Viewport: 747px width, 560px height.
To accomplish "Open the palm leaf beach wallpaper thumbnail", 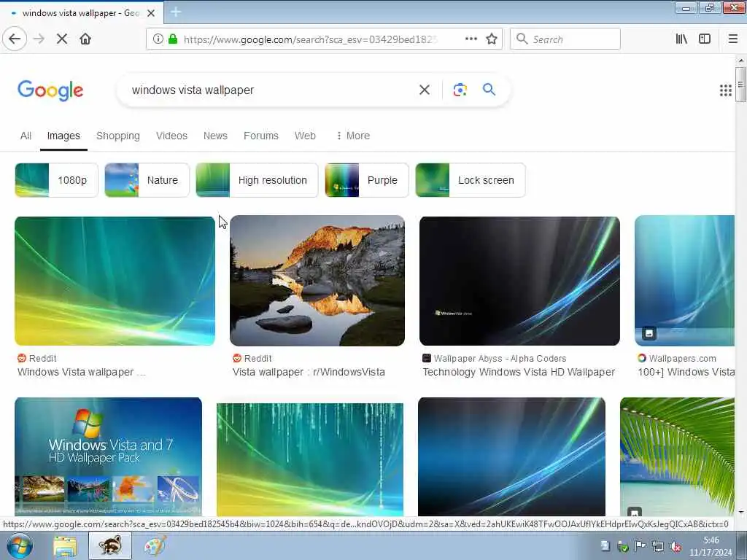I will [677, 456].
